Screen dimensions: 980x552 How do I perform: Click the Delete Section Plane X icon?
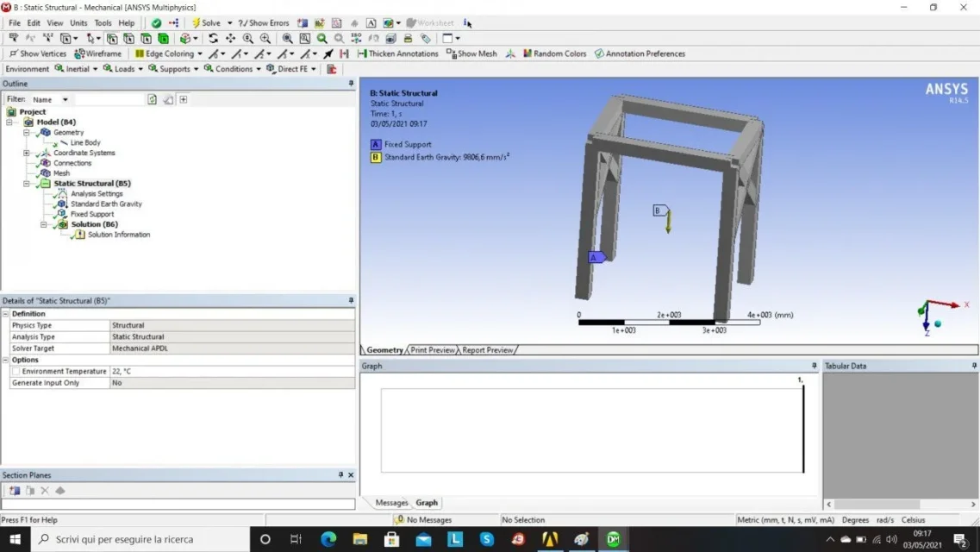coord(45,491)
